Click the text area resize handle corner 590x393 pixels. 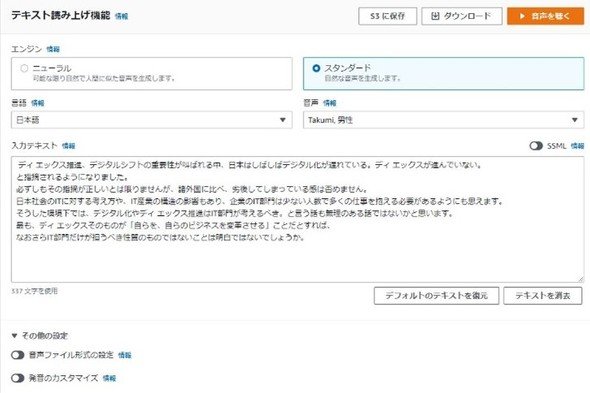click(x=581, y=279)
